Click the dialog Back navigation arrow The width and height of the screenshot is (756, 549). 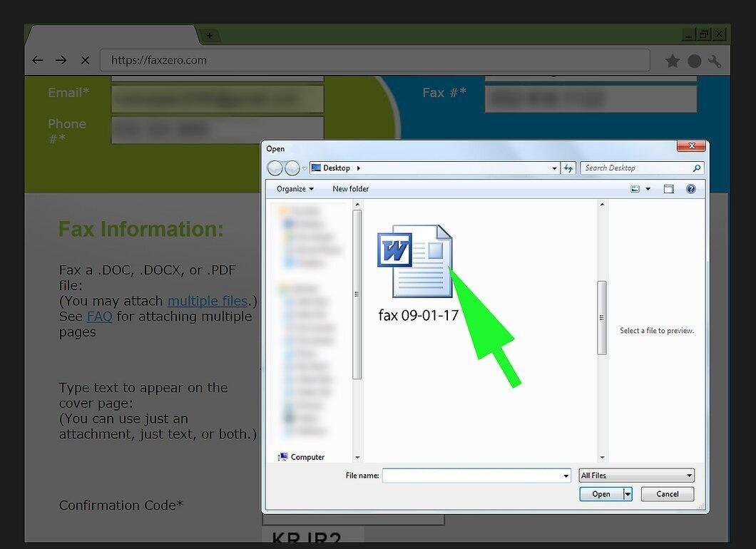click(275, 168)
